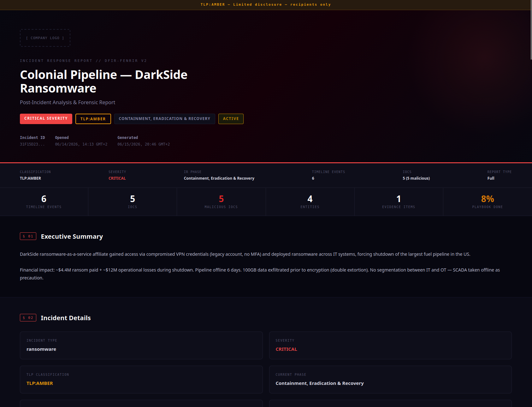Click the first Executive Summary paragraph about VPN credentials
Image resolution: width=532 pixels, height=407 pixels.
245,254
